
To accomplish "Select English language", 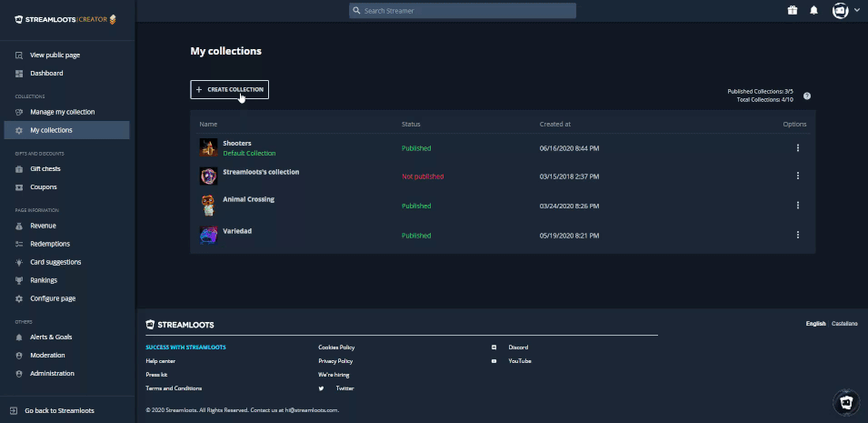I will (x=815, y=324).
